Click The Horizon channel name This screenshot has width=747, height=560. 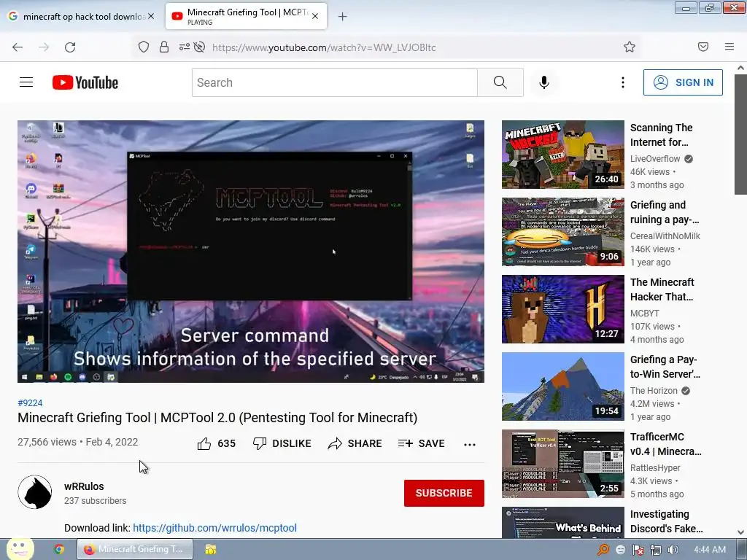[x=654, y=391]
